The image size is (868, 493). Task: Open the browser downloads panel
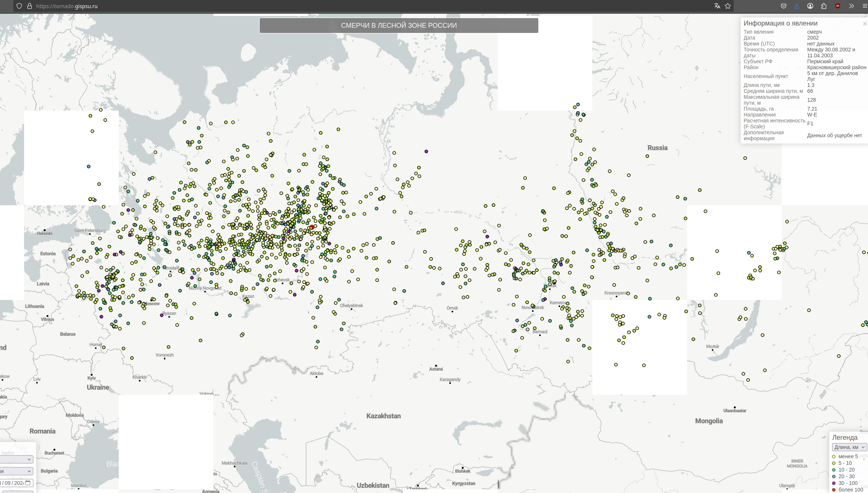pos(797,6)
